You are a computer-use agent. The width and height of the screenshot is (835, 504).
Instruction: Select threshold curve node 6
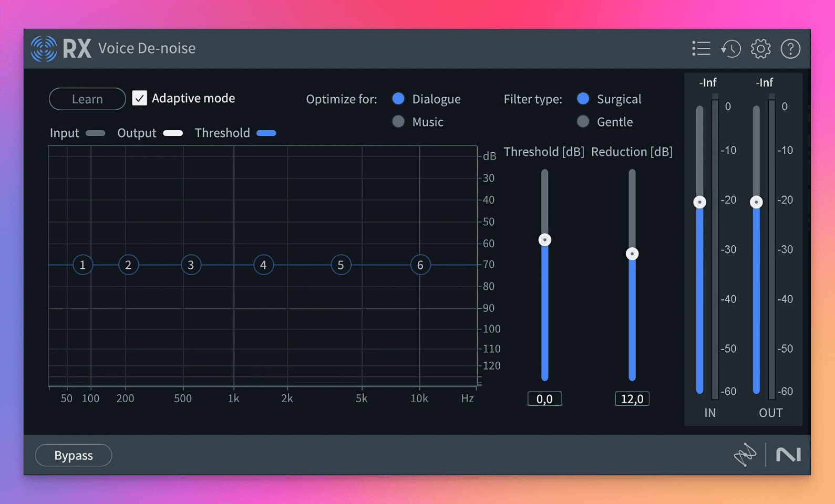(x=420, y=265)
